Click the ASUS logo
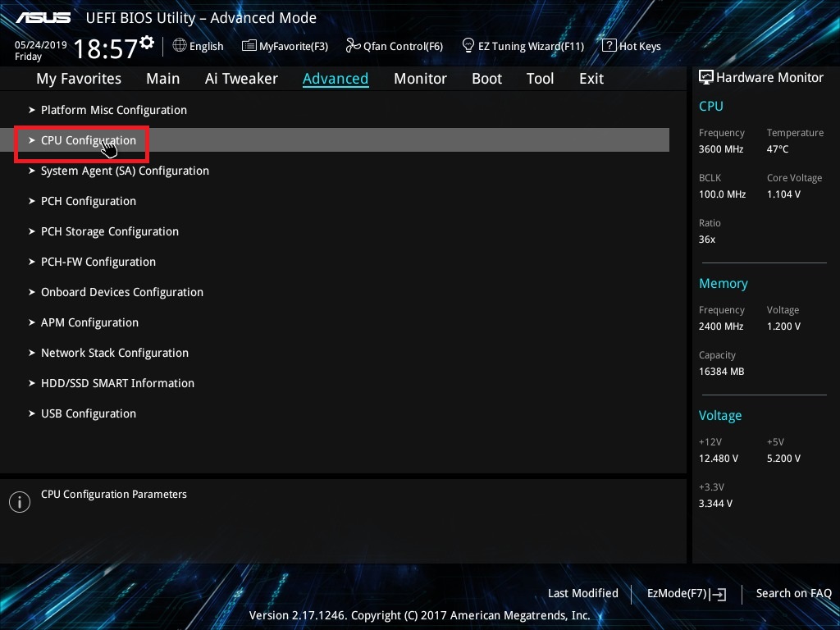The image size is (840, 630). 43,18
